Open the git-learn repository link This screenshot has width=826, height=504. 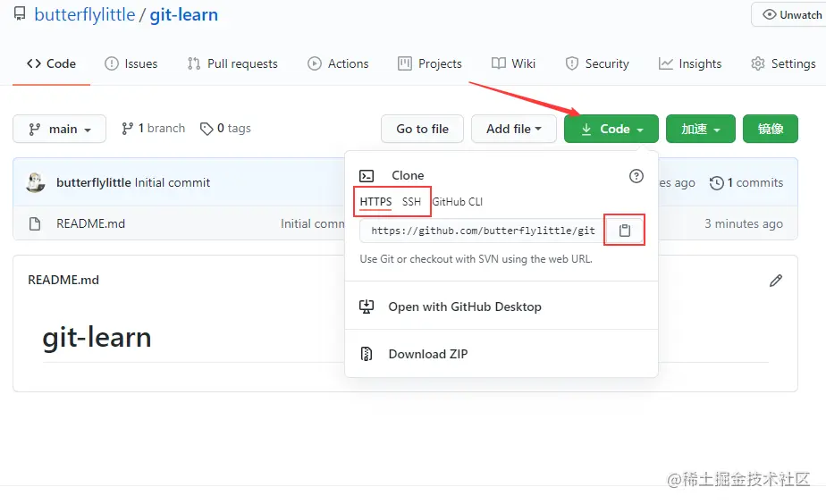pos(184,15)
